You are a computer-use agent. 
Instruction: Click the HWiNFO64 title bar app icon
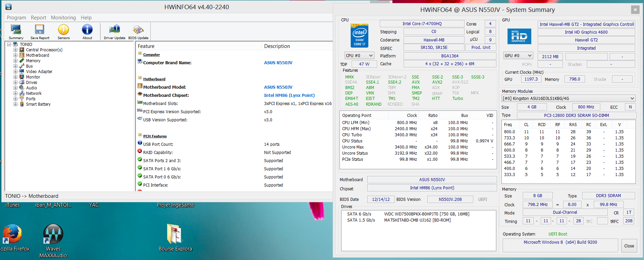point(8,7)
